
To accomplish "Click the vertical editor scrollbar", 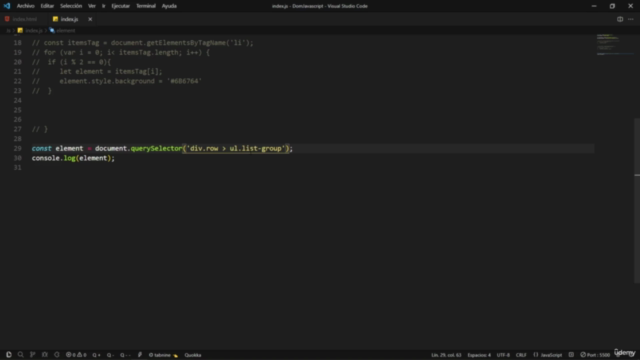I will pyautogui.click(x=637, y=200).
